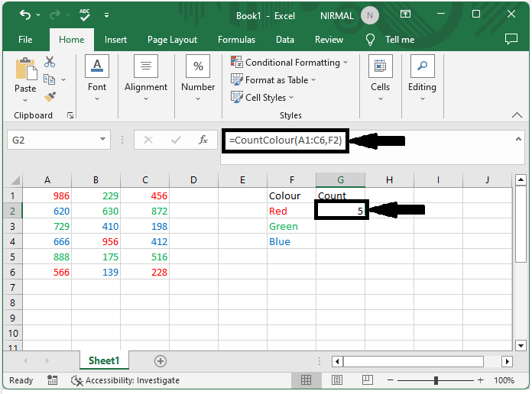This screenshot has width=532, height=394.
Task: Click the Copy icon
Action: click(x=49, y=79)
